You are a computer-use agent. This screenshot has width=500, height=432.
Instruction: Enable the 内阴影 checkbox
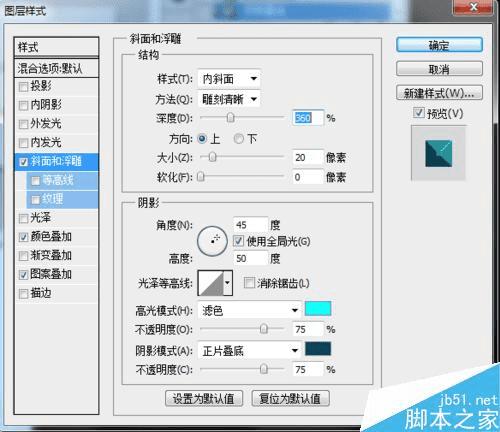(23, 106)
